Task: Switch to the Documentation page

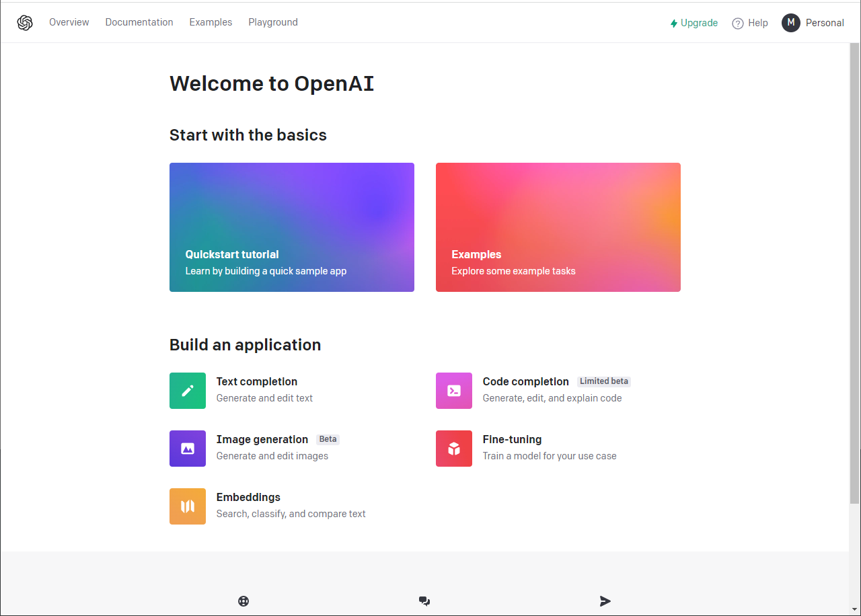Action: point(139,22)
